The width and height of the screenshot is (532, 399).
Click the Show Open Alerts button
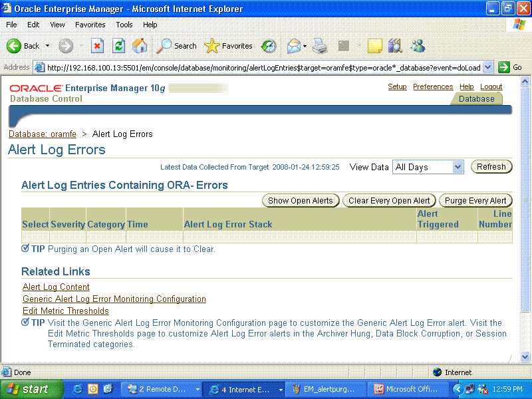[300, 200]
